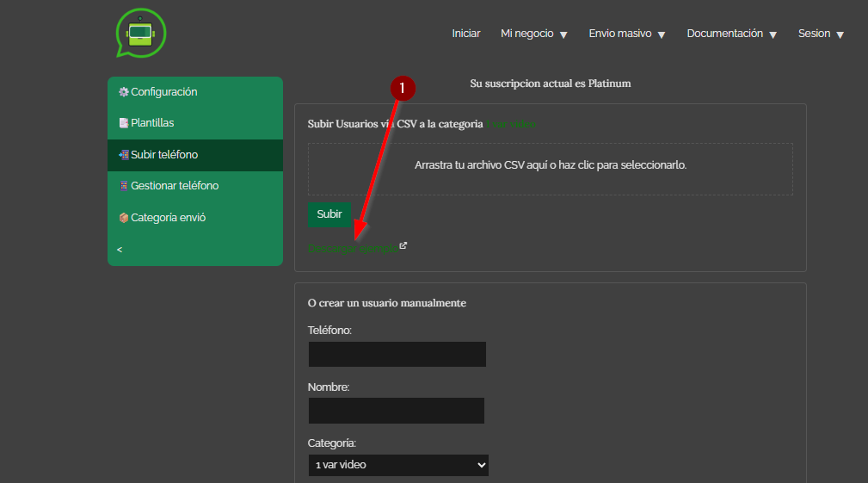Viewport: 868px width, 483px height.
Task: Click the Configuración gear icon
Action: (123, 92)
